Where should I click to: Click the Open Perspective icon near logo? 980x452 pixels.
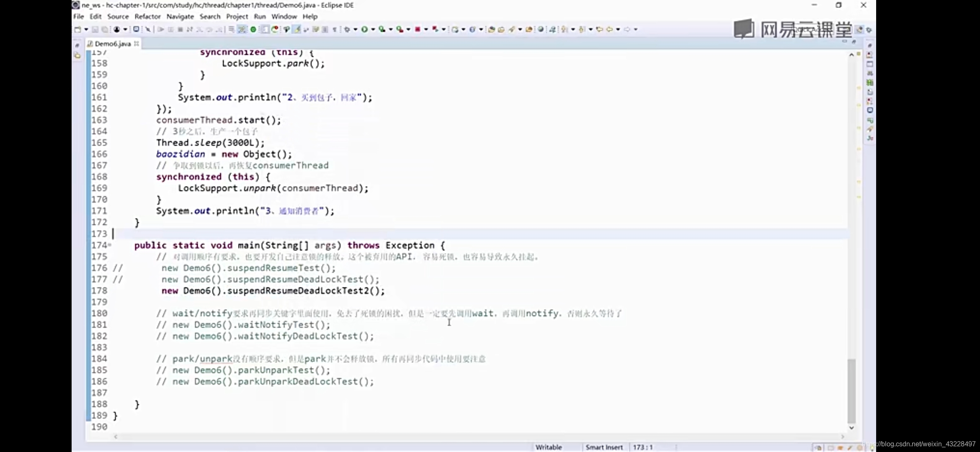coord(859,29)
